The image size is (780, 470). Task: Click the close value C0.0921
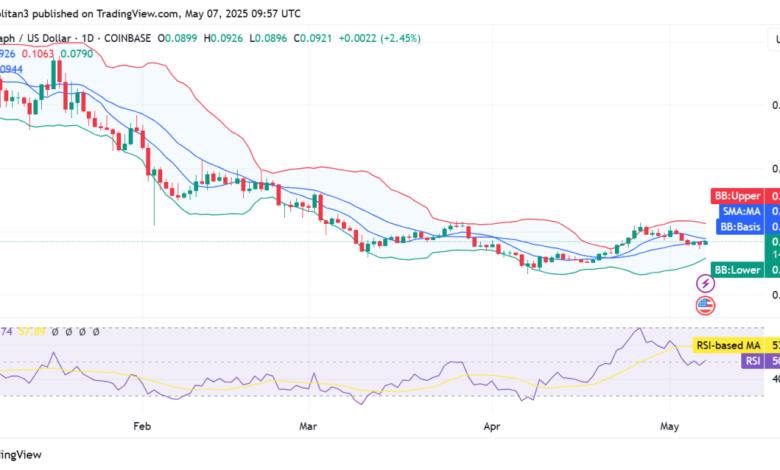tap(313, 38)
